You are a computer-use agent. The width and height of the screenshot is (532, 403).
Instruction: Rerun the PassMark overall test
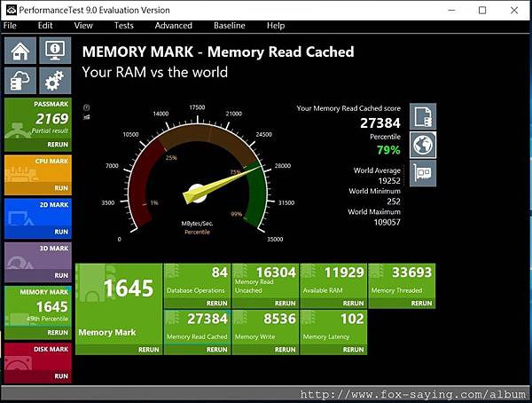[58, 145]
